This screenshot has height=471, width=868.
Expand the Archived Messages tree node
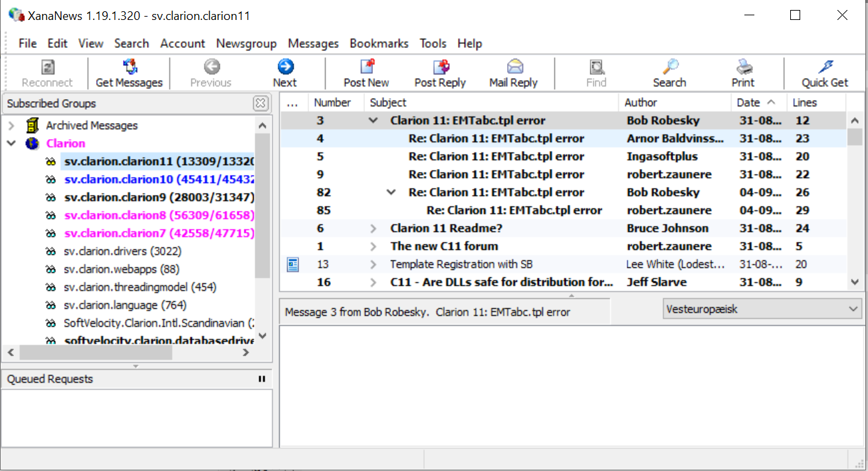11,126
